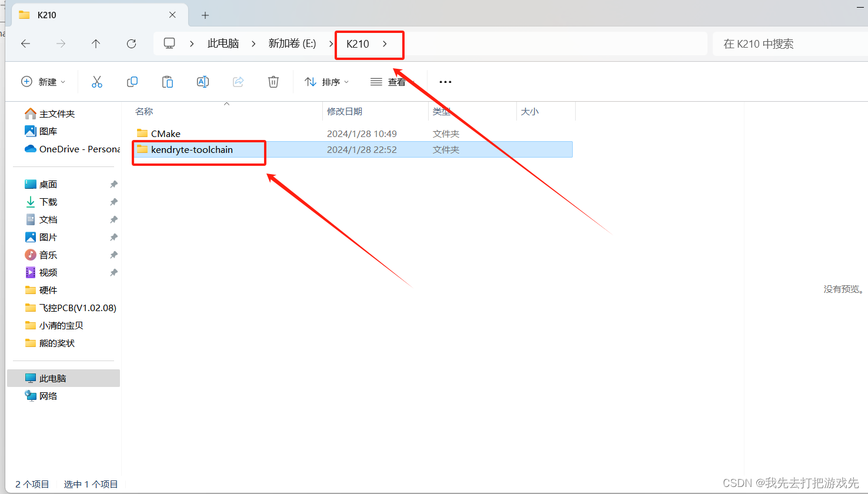The image size is (868, 494).
Task: Select 网络 in navigation pane
Action: [41, 396]
